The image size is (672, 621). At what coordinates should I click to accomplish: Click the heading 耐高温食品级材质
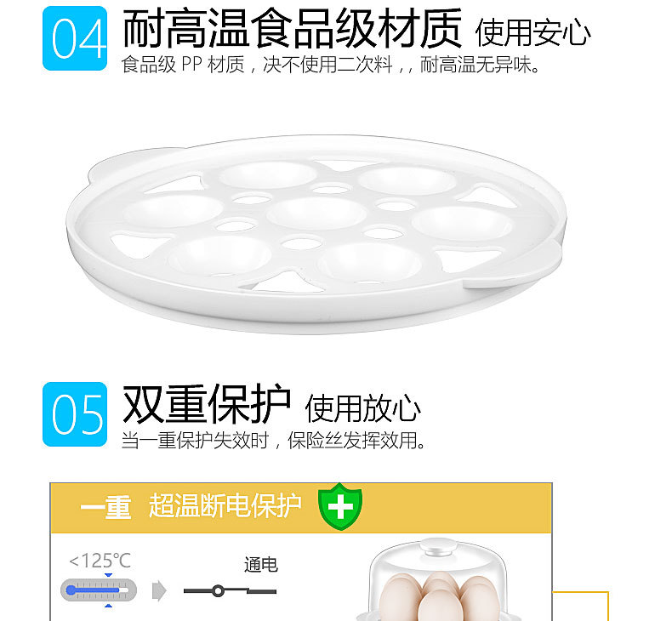click(292, 29)
